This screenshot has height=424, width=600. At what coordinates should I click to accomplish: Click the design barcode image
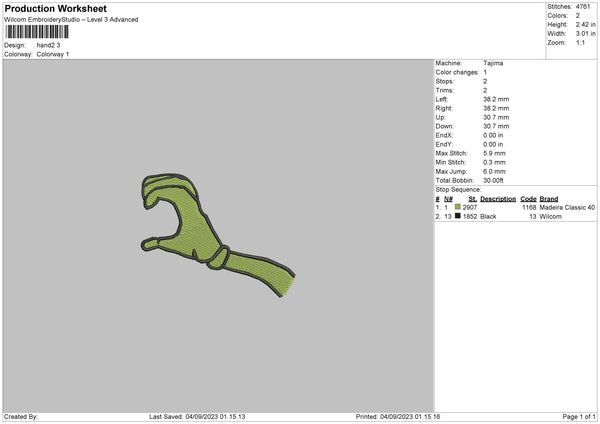(37, 32)
